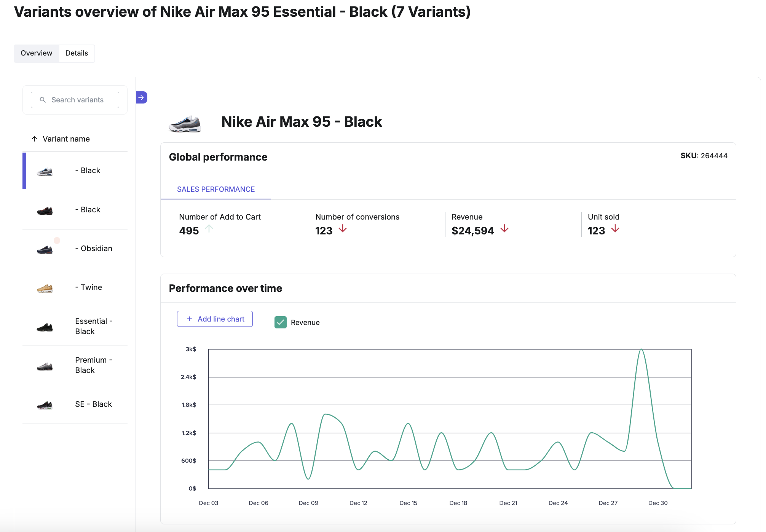Click the Dec 21 axis label
The height and width of the screenshot is (532, 766).
point(508,503)
